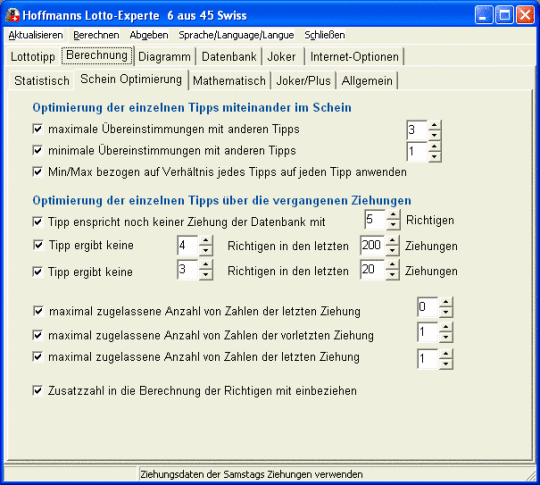This screenshot has width=540, height=485.
Task: Select the Schein Optimierung sub-tab
Action: 131,79
